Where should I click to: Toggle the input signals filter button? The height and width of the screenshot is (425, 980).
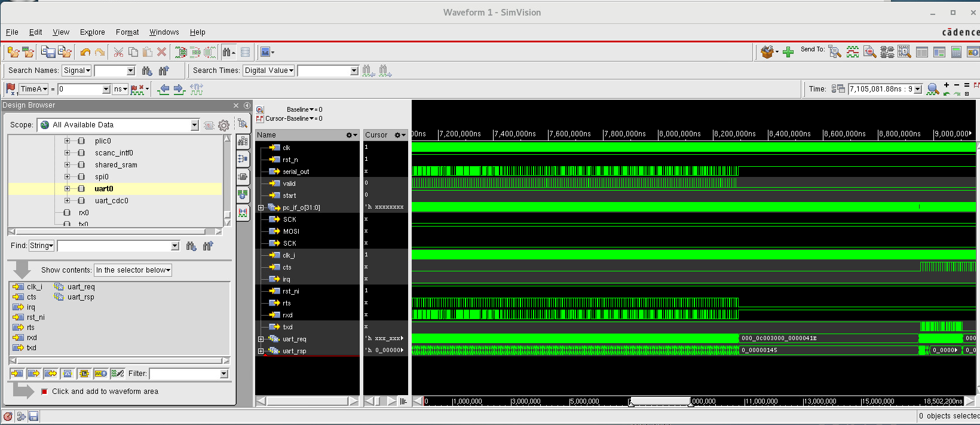point(17,374)
